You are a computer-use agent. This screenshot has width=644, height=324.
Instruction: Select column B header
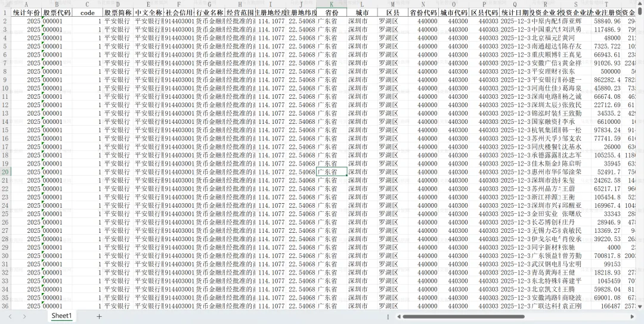[x=57, y=4]
